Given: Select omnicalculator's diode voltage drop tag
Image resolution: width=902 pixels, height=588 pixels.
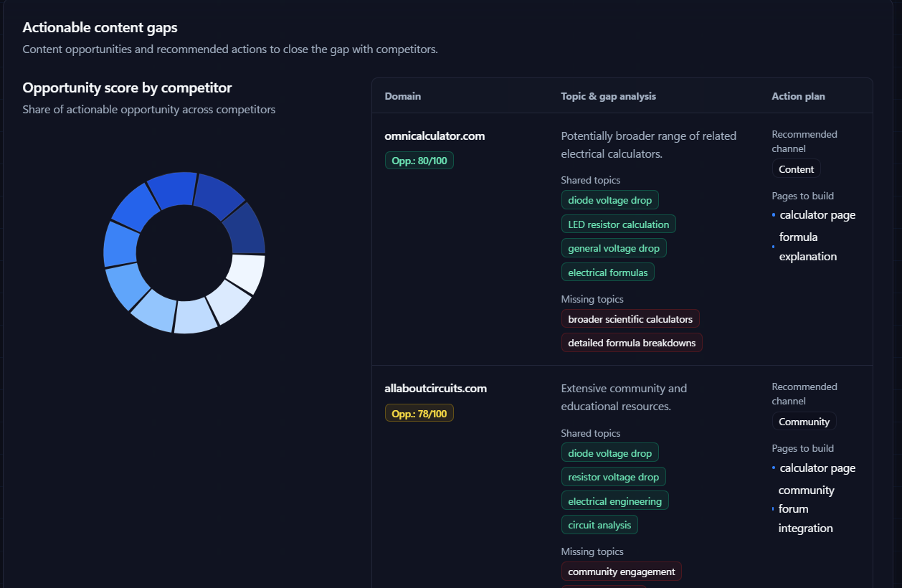Looking at the screenshot, I should (609, 200).
